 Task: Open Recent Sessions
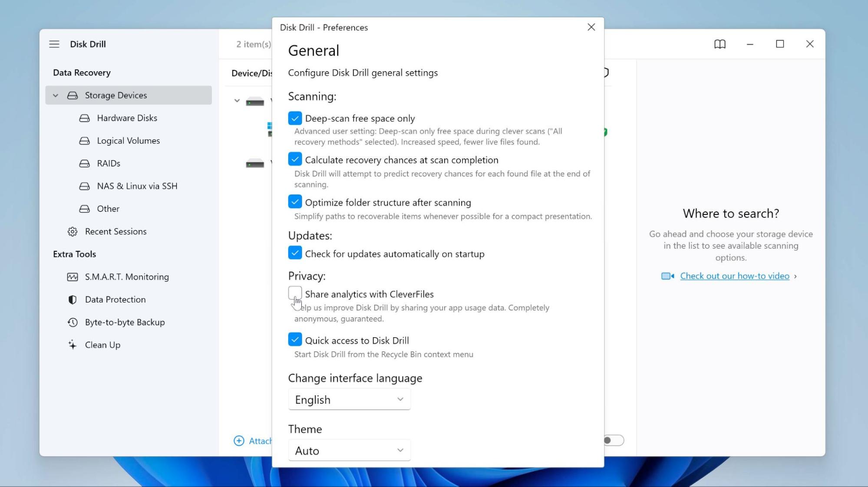tap(116, 232)
